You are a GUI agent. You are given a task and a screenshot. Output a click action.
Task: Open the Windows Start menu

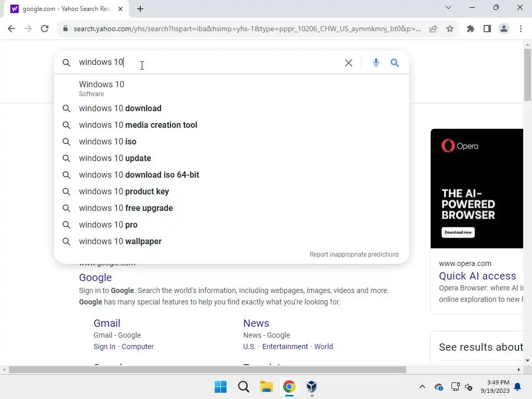pos(220,387)
